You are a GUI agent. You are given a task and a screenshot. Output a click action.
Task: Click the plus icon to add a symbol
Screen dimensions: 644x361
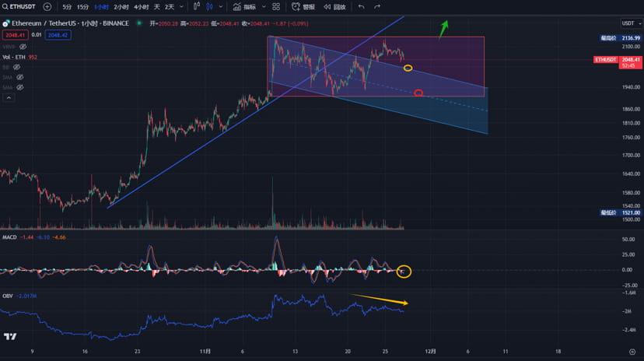coord(47,6)
